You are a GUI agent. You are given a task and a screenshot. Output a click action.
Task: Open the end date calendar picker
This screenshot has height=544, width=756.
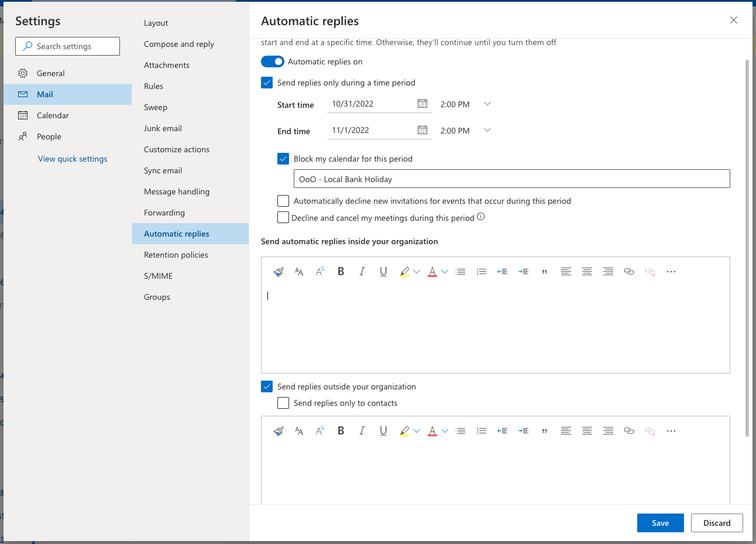click(x=422, y=129)
